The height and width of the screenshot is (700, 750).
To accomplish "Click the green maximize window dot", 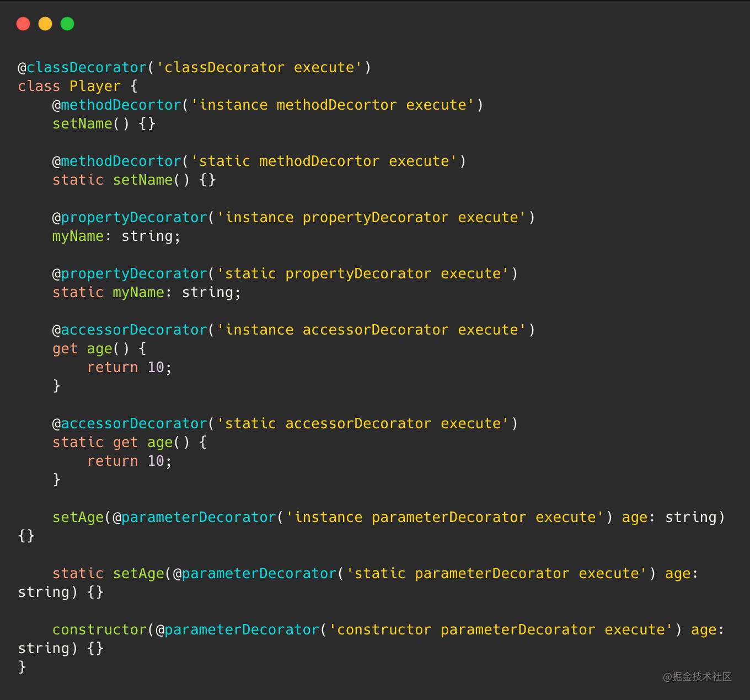I will pyautogui.click(x=67, y=24).
